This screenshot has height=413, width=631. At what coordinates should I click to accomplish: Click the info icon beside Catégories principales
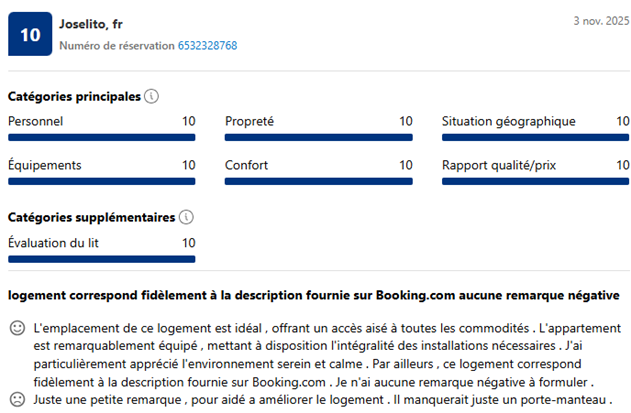(152, 97)
